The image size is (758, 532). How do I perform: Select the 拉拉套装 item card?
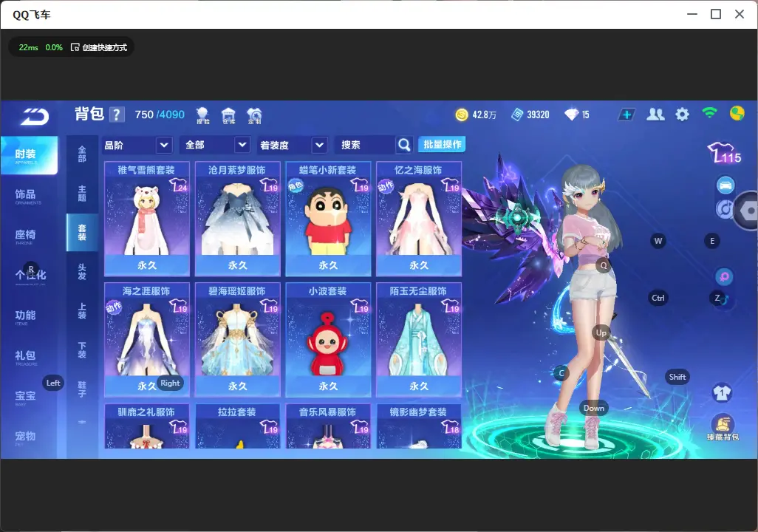click(x=237, y=426)
